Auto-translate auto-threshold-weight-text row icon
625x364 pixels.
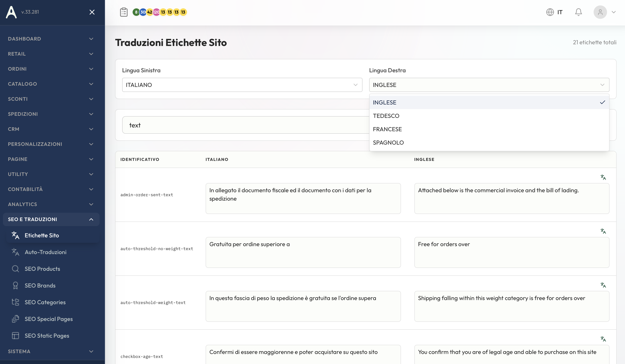pyautogui.click(x=603, y=285)
